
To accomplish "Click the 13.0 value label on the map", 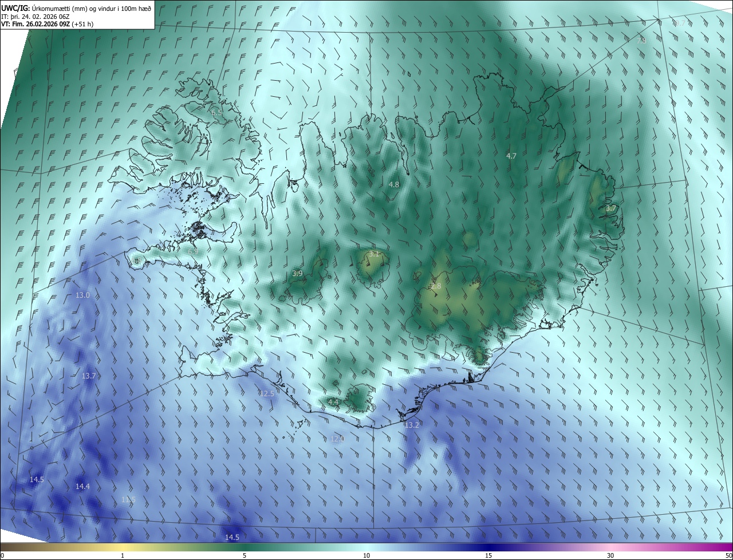I will tap(82, 295).
